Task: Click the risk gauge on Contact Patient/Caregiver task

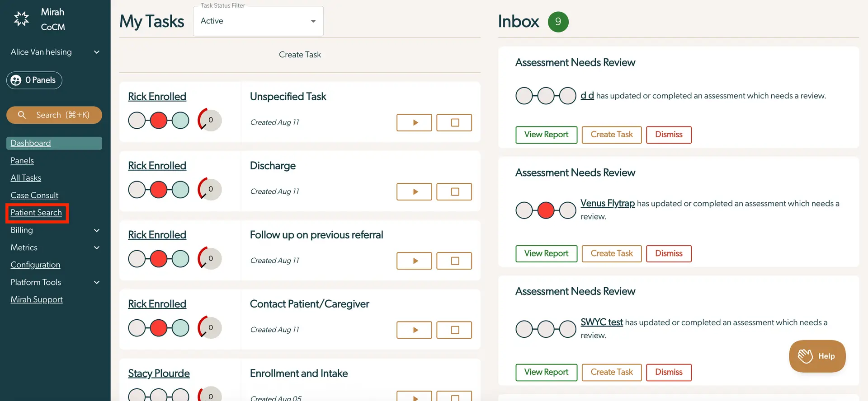Action: [x=209, y=327]
